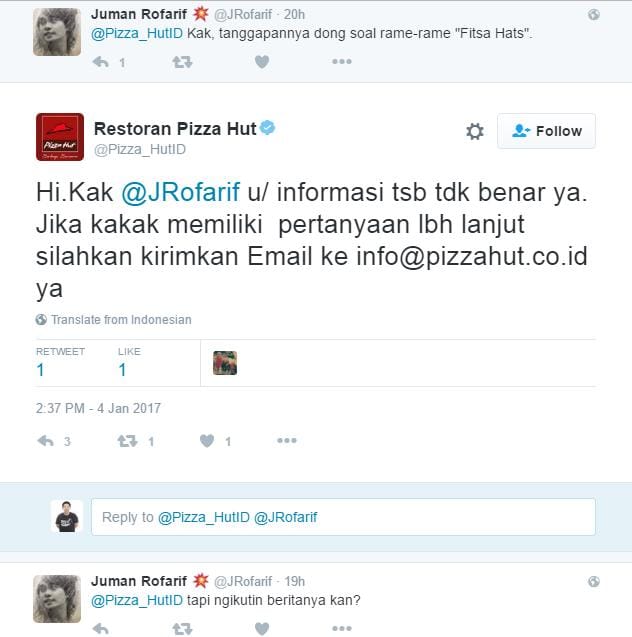Open more options on top tweet
Image resolution: width=632 pixels, height=637 pixels.
tap(342, 62)
